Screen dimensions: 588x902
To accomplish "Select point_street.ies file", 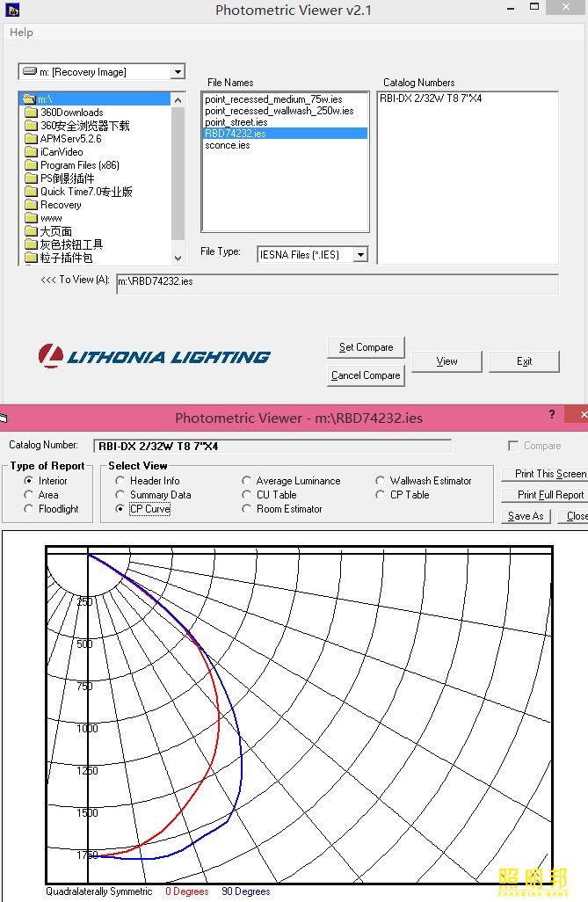I will (236, 122).
